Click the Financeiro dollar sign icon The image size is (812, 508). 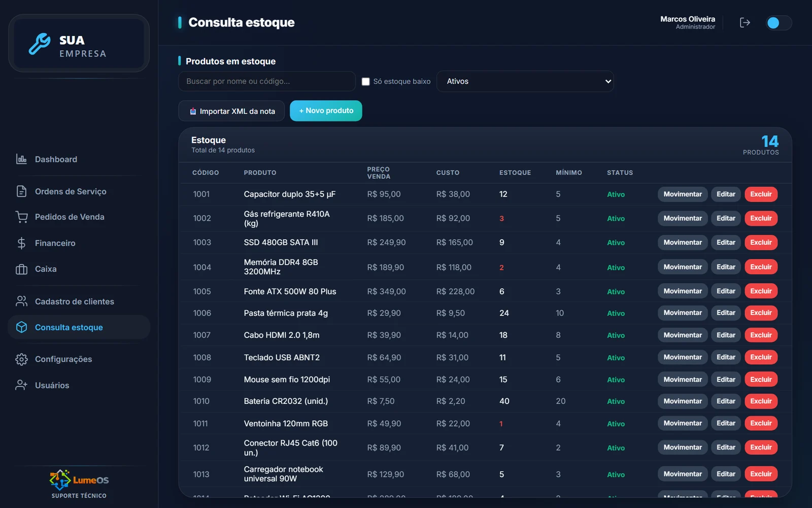[x=21, y=243]
